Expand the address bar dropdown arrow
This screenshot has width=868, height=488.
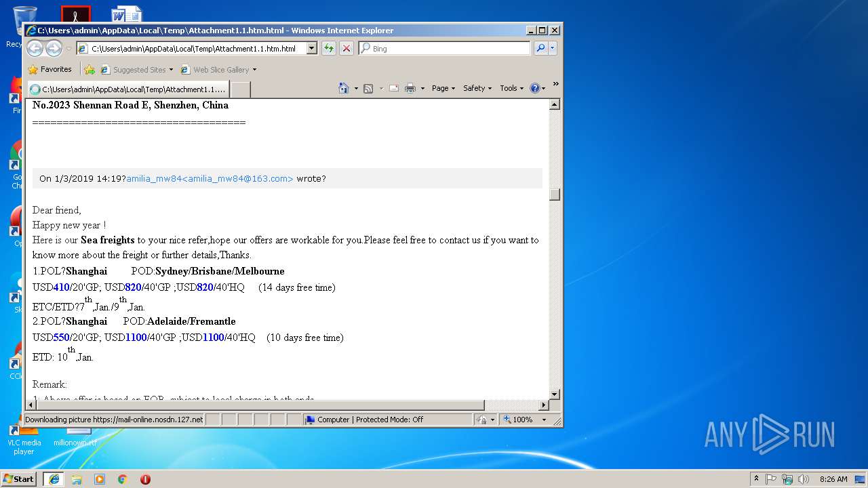(x=312, y=49)
